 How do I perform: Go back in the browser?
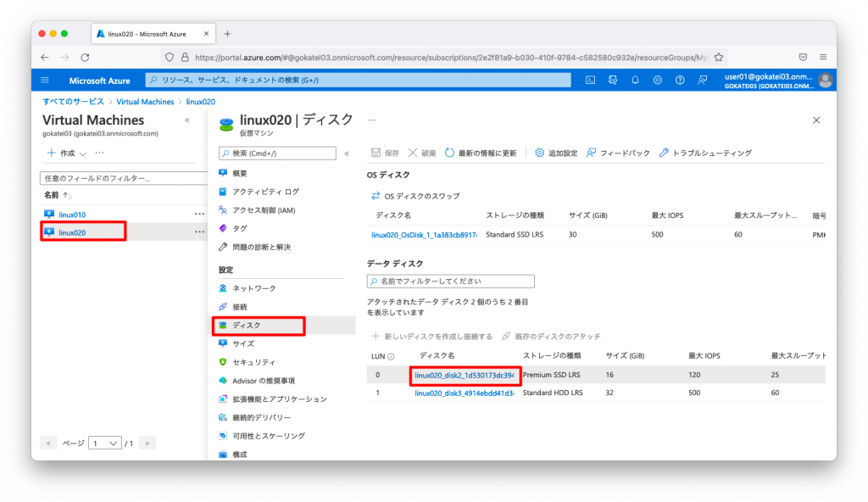(x=45, y=57)
